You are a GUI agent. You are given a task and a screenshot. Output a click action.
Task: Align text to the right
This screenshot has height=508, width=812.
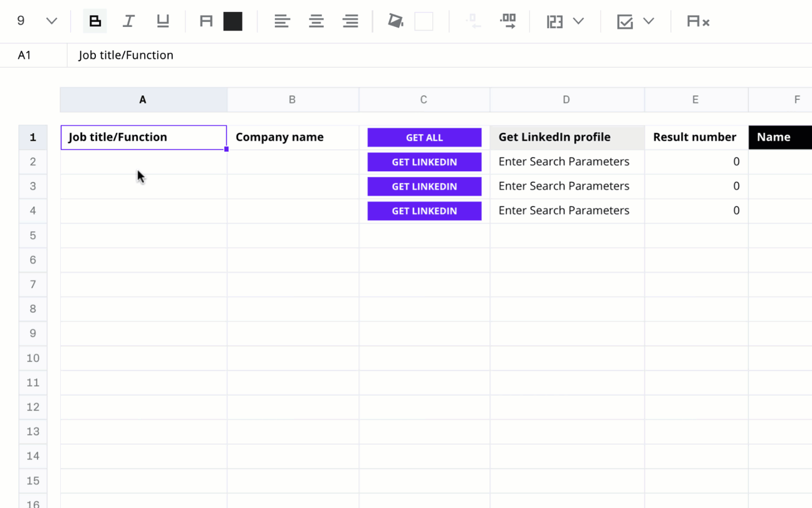point(351,21)
